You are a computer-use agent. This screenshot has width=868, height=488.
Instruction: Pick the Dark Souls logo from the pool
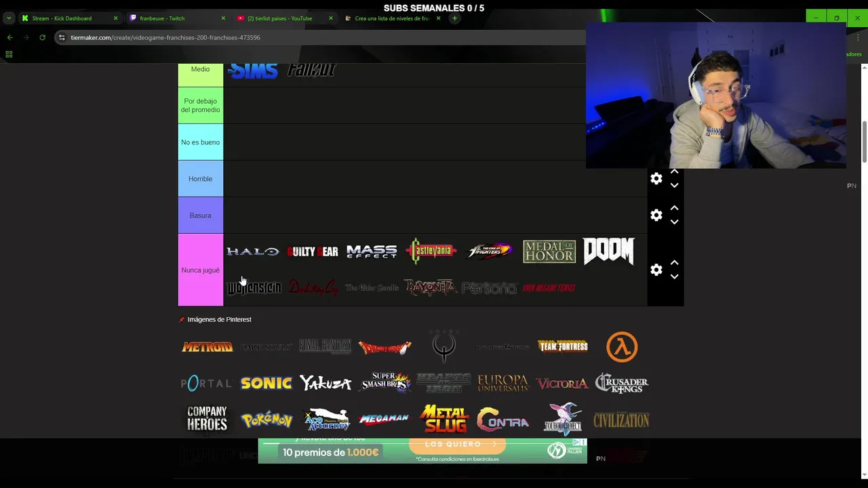point(266,347)
